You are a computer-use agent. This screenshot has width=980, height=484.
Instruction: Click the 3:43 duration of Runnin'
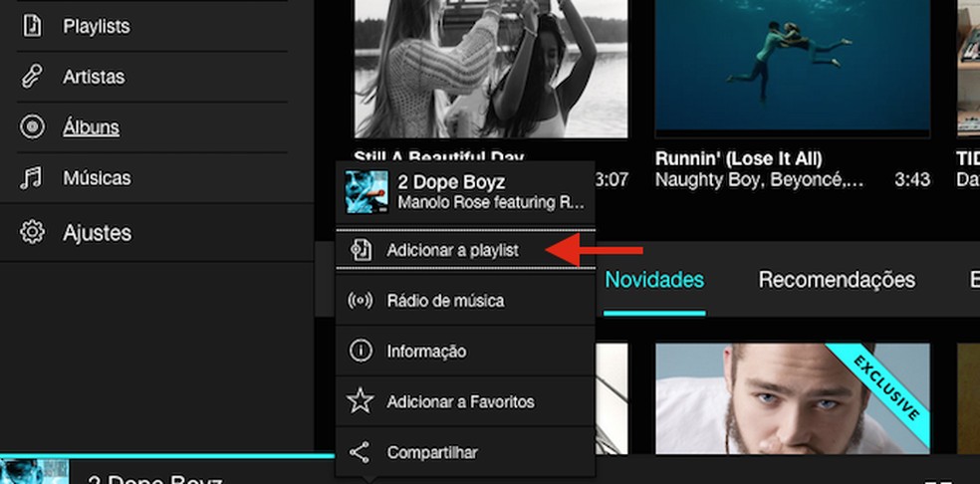pos(912,180)
